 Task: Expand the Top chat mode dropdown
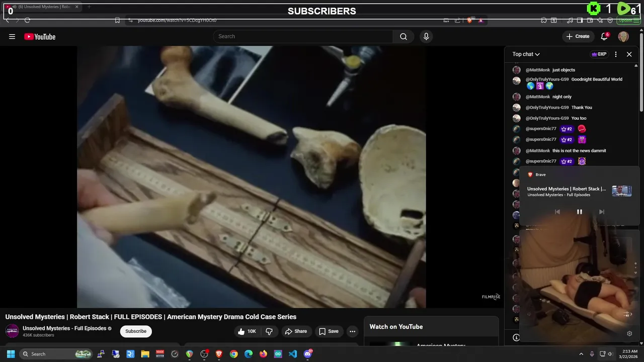526,54
